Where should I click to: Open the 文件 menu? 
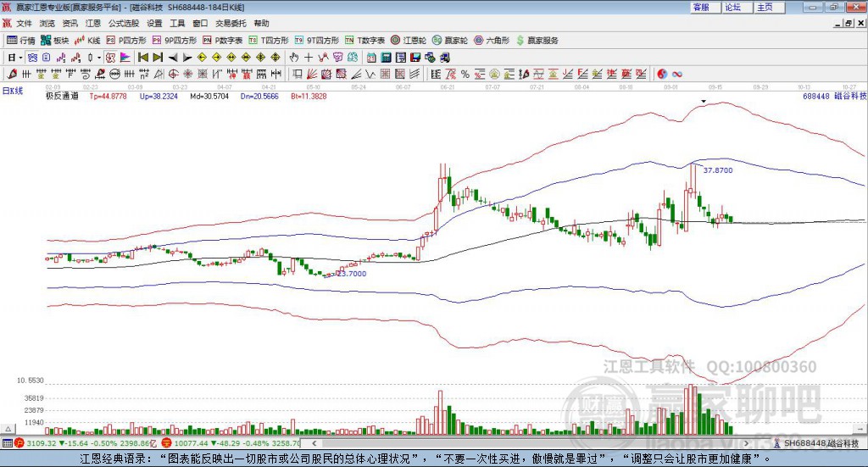24,23
